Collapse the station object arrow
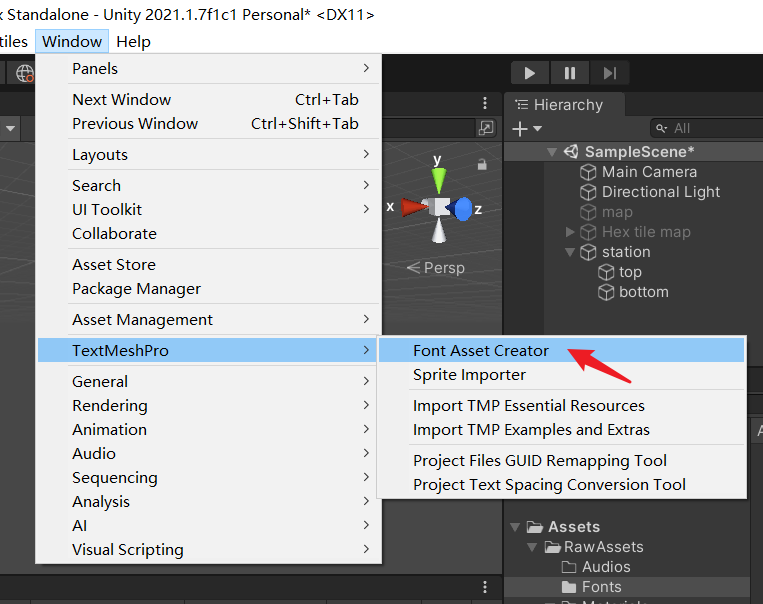The image size is (763, 604). pos(570,252)
